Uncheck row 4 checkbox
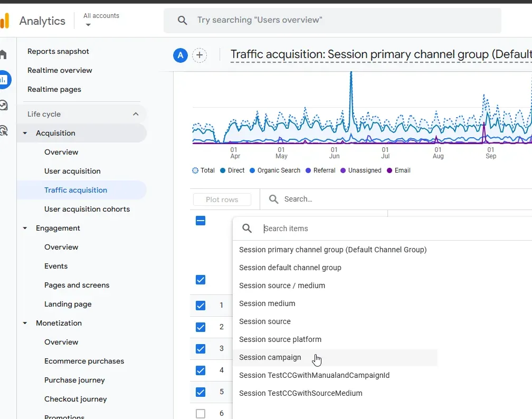Image resolution: width=532 pixels, height=419 pixels. [201, 370]
